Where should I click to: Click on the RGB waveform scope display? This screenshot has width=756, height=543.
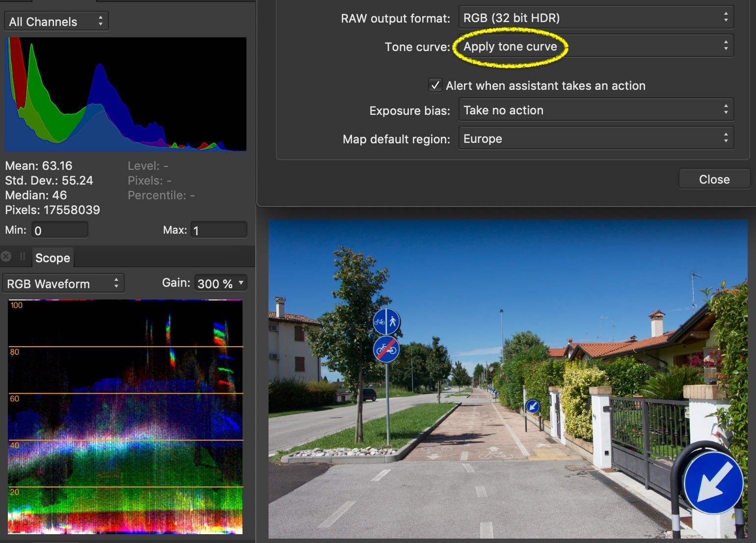(125, 417)
